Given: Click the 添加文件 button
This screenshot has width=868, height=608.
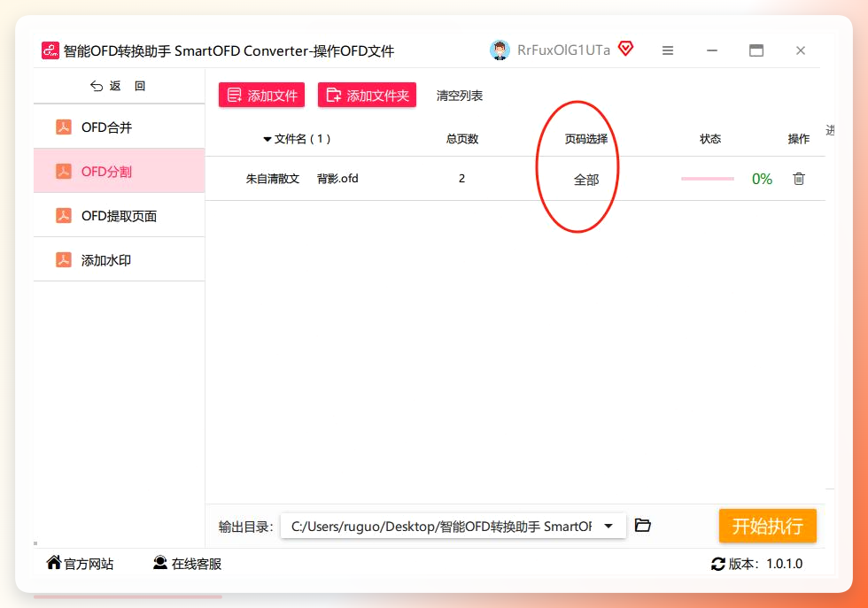Looking at the screenshot, I should click(x=261, y=96).
